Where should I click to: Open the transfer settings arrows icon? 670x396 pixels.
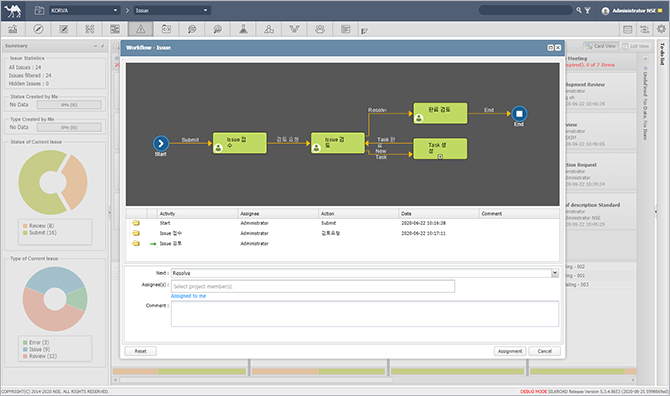[644, 29]
